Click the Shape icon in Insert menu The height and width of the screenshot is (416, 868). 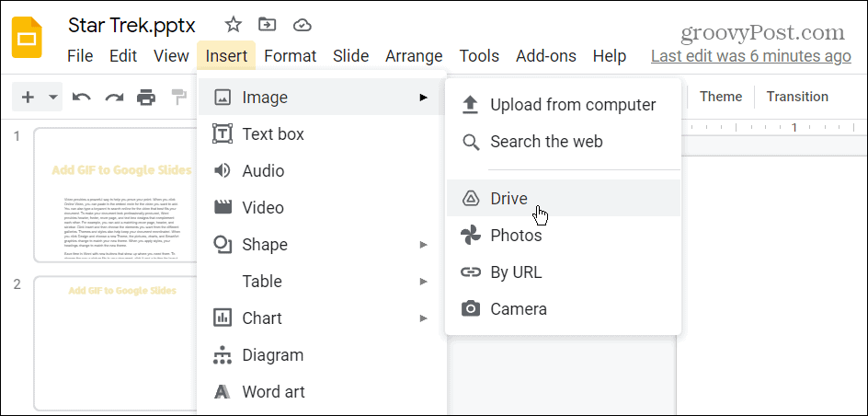click(222, 244)
